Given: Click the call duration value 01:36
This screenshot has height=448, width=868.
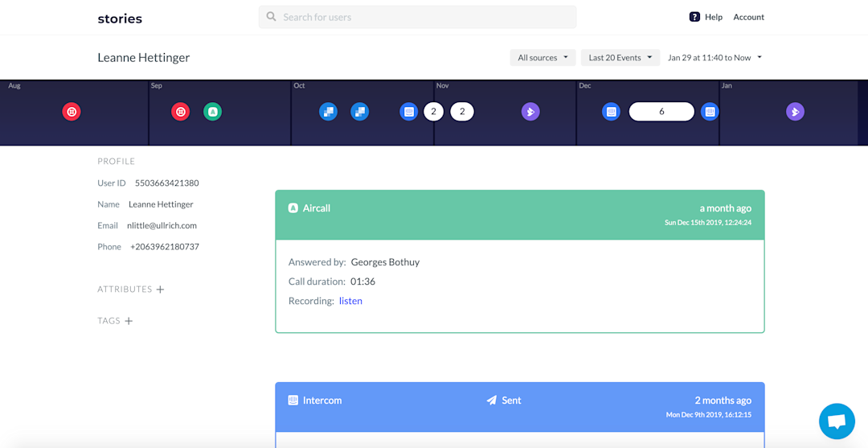Looking at the screenshot, I should point(363,282).
